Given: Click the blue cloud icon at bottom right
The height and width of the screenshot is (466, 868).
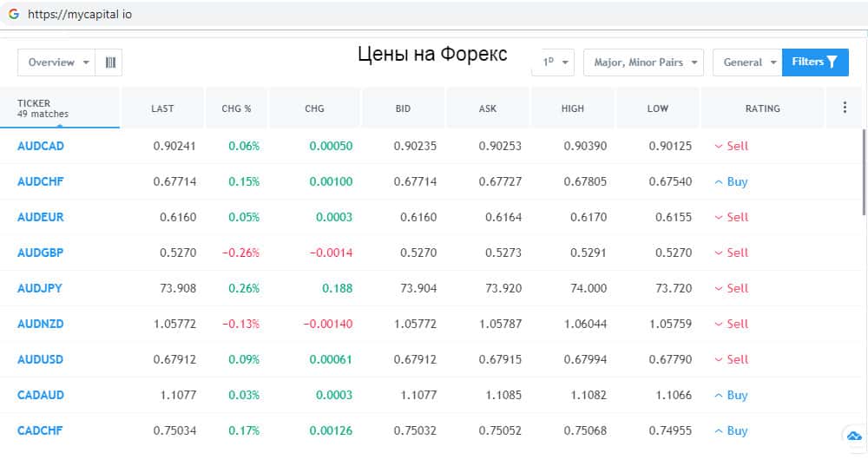Looking at the screenshot, I should coord(852,436).
